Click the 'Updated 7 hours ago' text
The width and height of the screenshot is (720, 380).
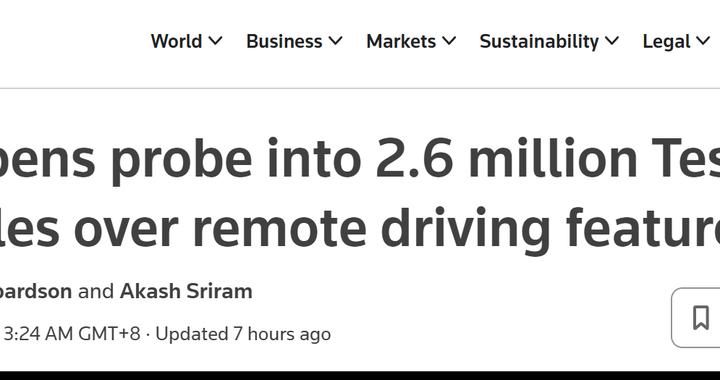243,334
